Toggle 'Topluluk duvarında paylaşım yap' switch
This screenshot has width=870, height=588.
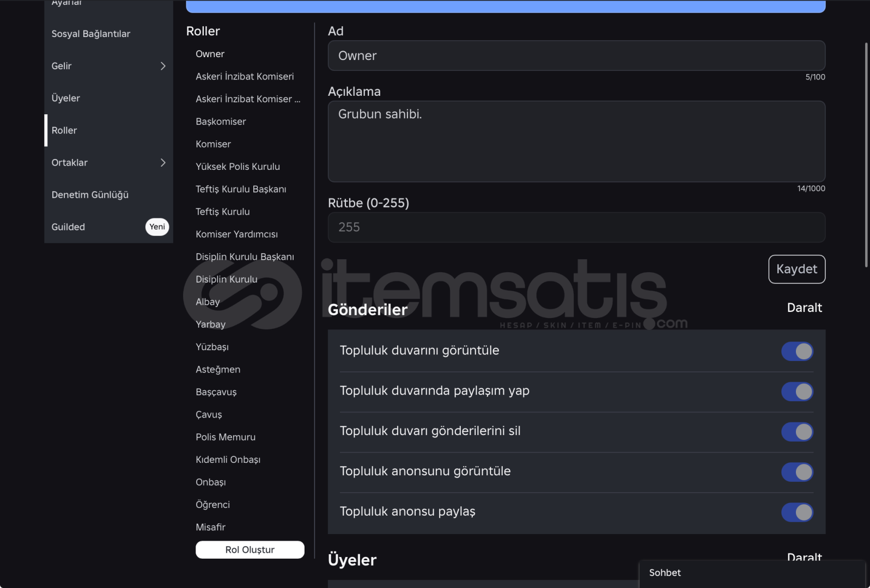pos(797,391)
